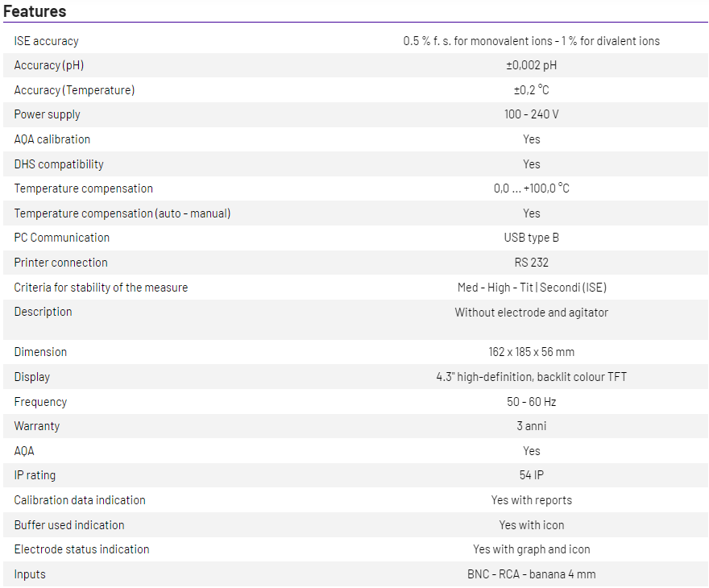709x588 pixels.
Task: Click the 3 anni warranty value
Action: 531,426
